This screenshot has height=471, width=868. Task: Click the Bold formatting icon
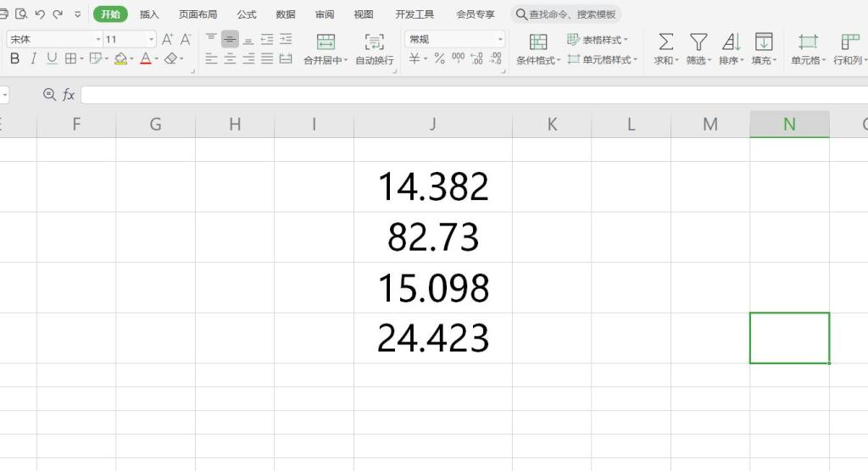tap(14, 58)
